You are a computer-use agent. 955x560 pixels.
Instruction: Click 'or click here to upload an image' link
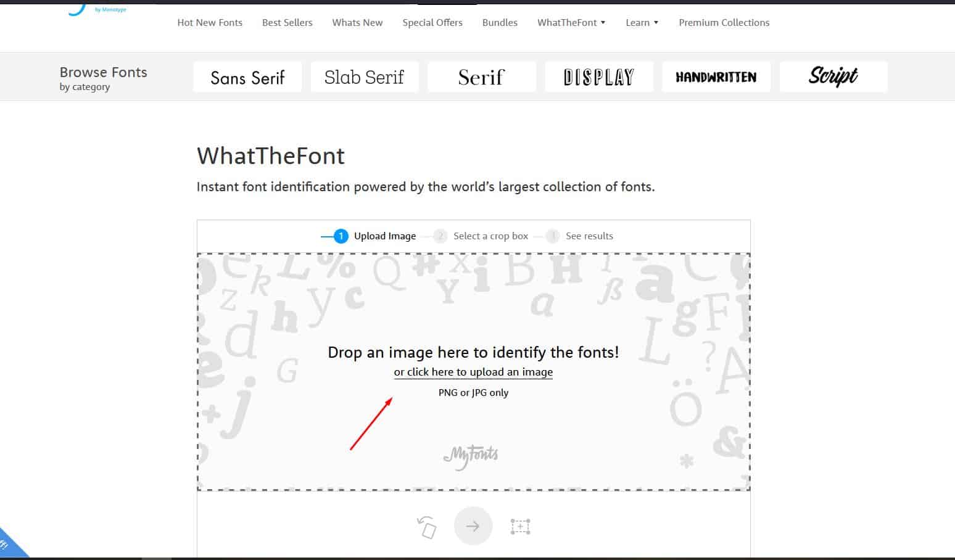click(x=473, y=372)
